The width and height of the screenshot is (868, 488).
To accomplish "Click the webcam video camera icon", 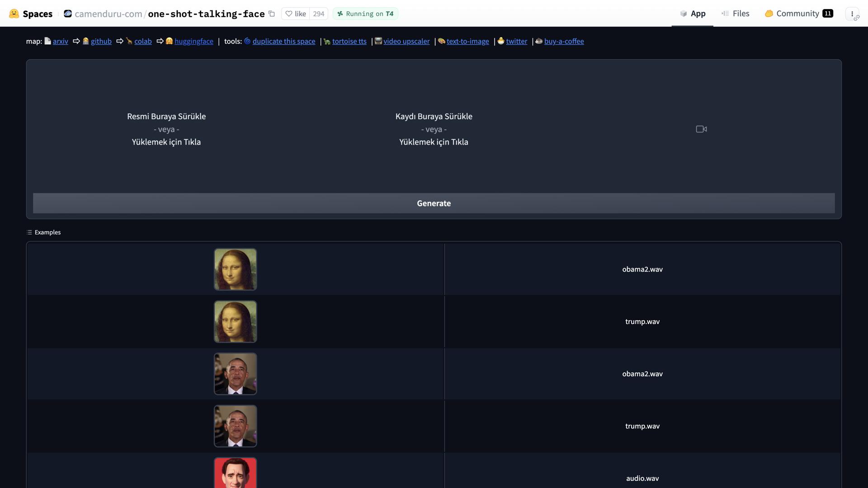I will [701, 129].
